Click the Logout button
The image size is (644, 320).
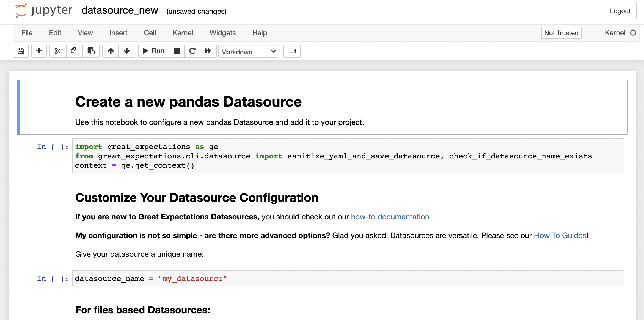point(620,11)
